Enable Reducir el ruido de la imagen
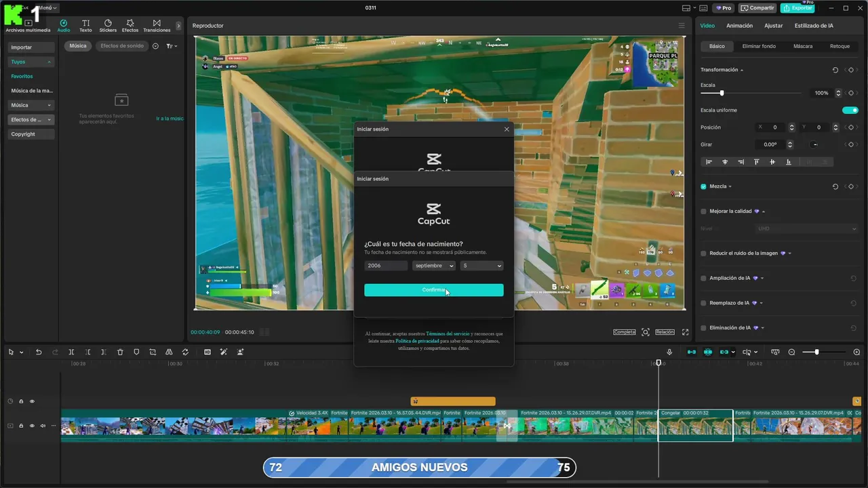The width and height of the screenshot is (868, 488). coord(703,253)
